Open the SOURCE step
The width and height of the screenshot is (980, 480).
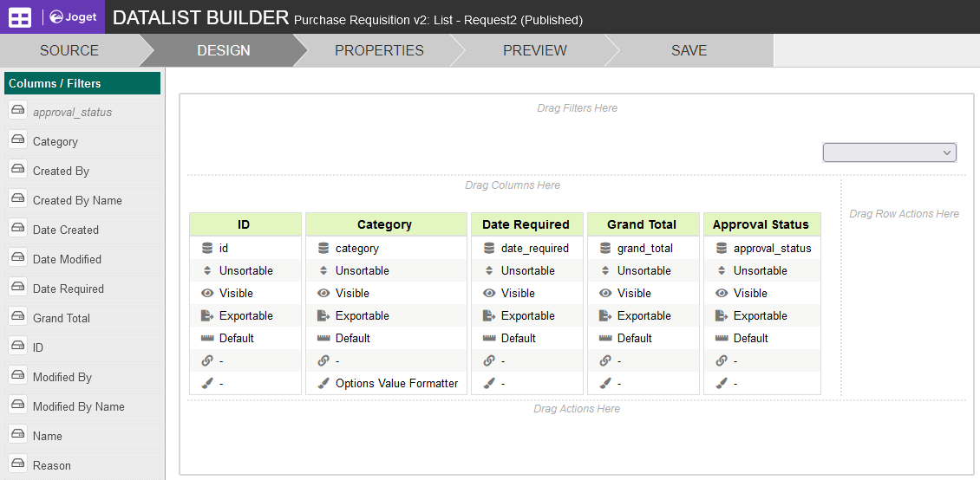(69, 50)
